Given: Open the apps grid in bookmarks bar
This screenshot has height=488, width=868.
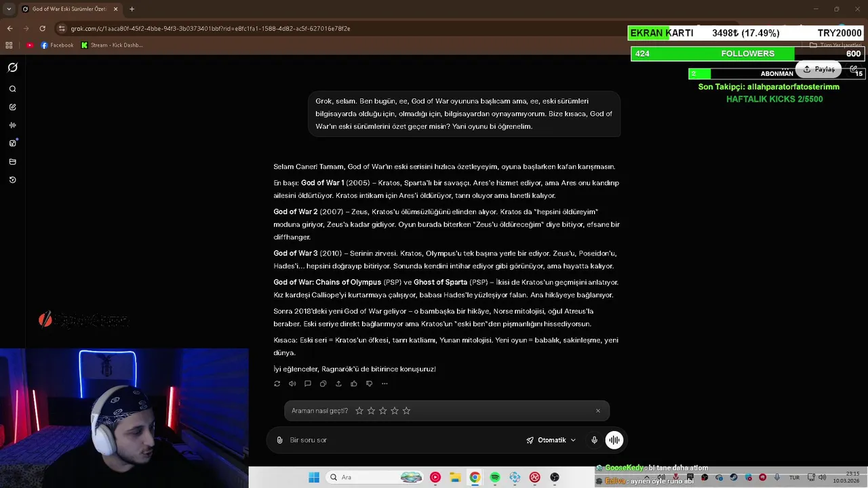Looking at the screenshot, I should (x=9, y=45).
